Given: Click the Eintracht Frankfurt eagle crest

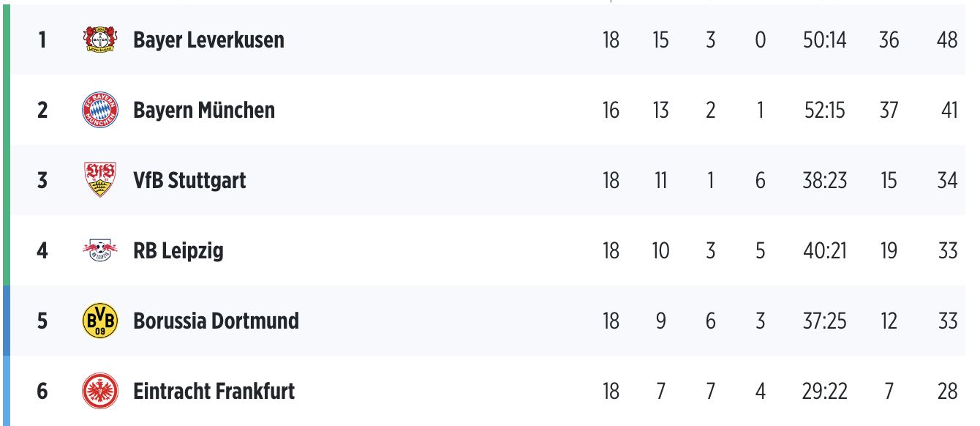Looking at the screenshot, I should (x=99, y=391).
